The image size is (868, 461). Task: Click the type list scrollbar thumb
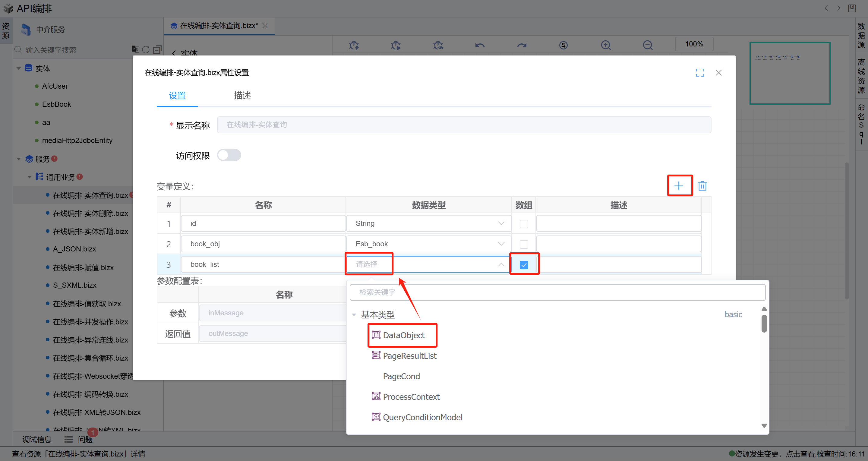click(764, 323)
